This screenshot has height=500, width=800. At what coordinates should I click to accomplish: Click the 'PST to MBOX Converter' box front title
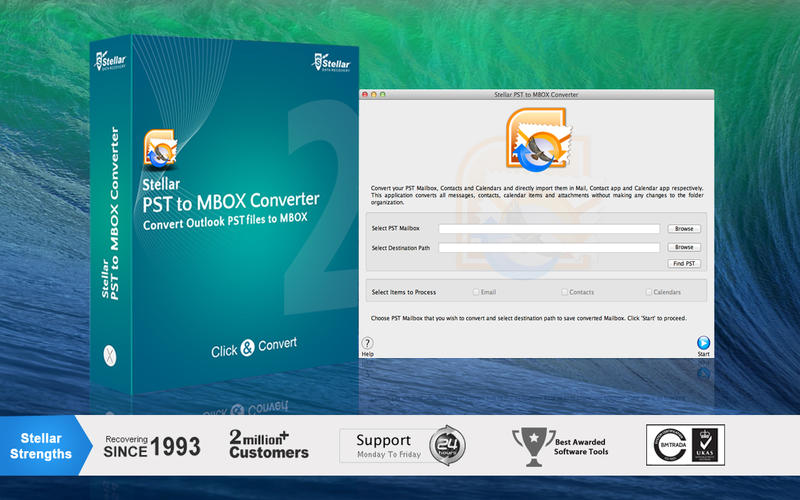231,202
